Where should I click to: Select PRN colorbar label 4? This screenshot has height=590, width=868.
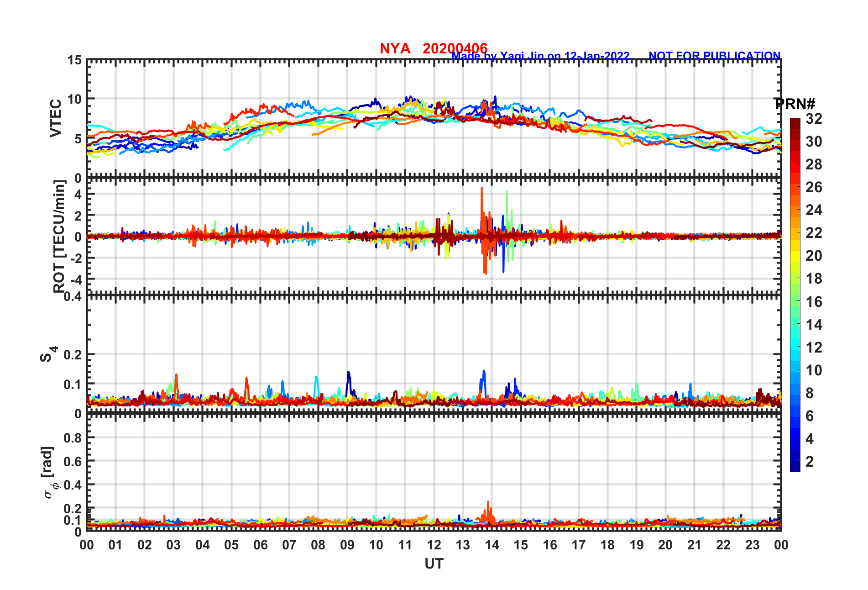[810, 439]
